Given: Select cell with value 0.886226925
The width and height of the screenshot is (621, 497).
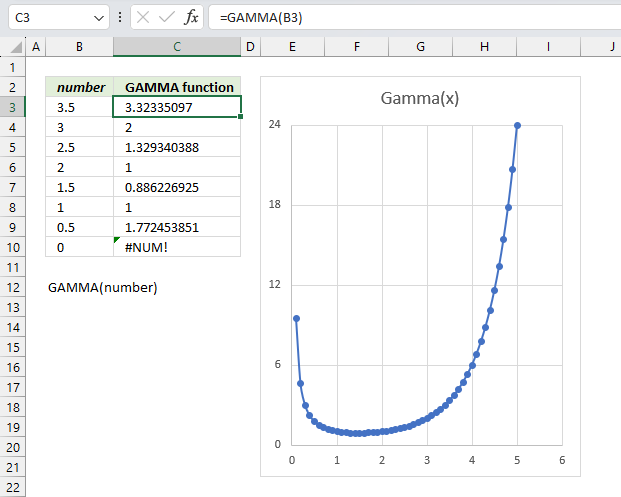Looking at the screenshot, I should pos(177,187).
